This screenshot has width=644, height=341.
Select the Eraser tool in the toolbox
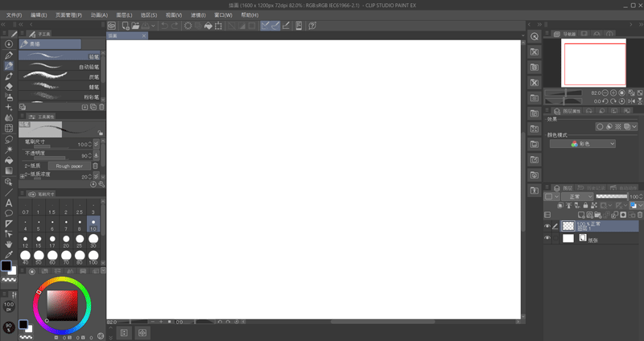tap(9, 86)
